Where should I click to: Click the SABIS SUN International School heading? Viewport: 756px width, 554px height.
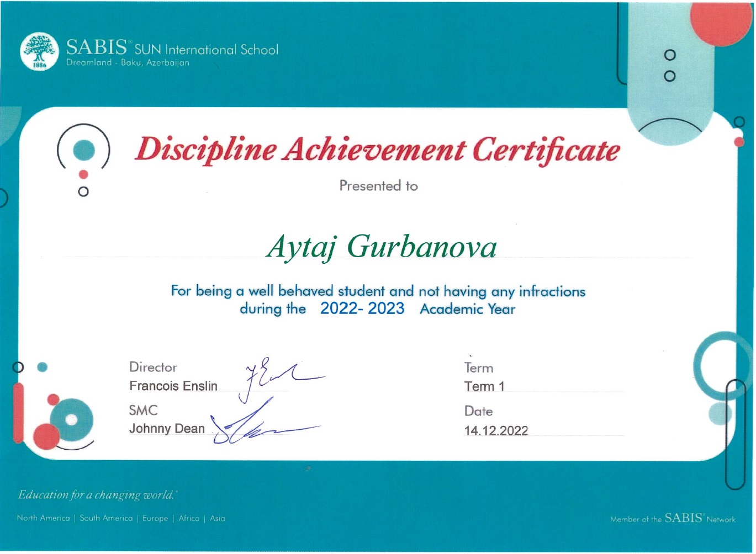[172, 48]
